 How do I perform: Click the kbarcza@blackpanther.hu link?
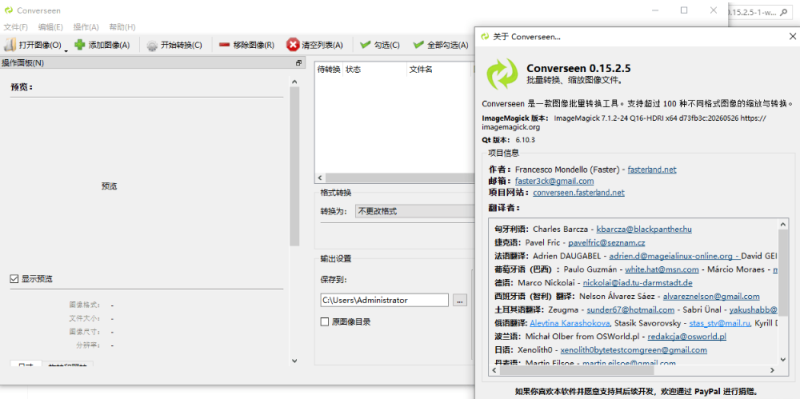[644, 229]
